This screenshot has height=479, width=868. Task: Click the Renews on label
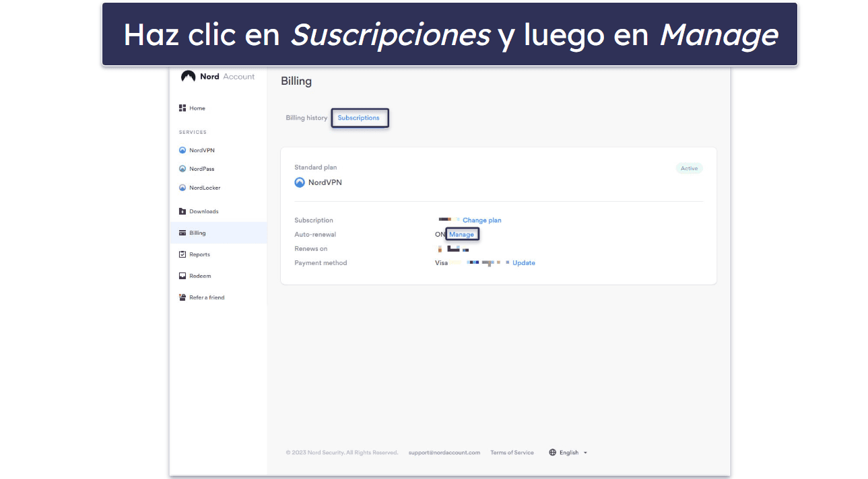pos(311,249)
